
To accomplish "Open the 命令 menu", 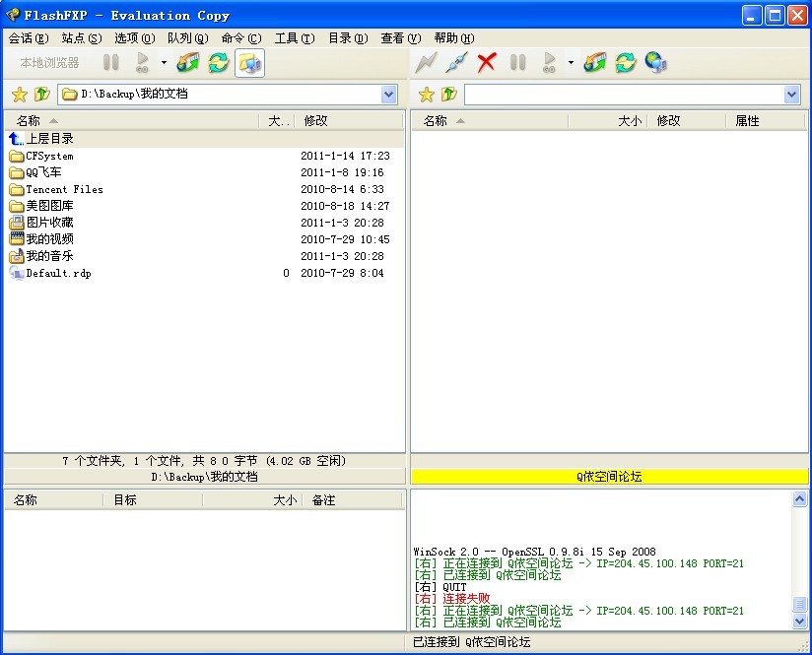I will click(241, 38).
